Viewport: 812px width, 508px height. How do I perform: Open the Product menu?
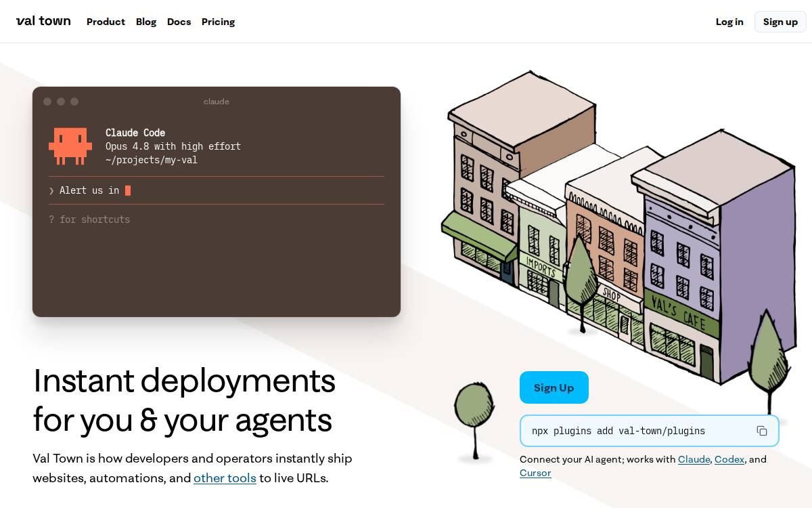pos(106,22)
